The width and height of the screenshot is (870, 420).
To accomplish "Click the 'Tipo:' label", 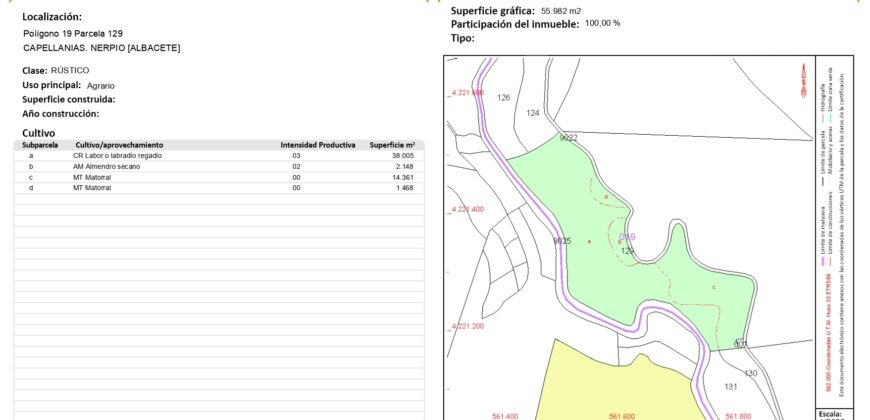I will [x=463, y=38].
